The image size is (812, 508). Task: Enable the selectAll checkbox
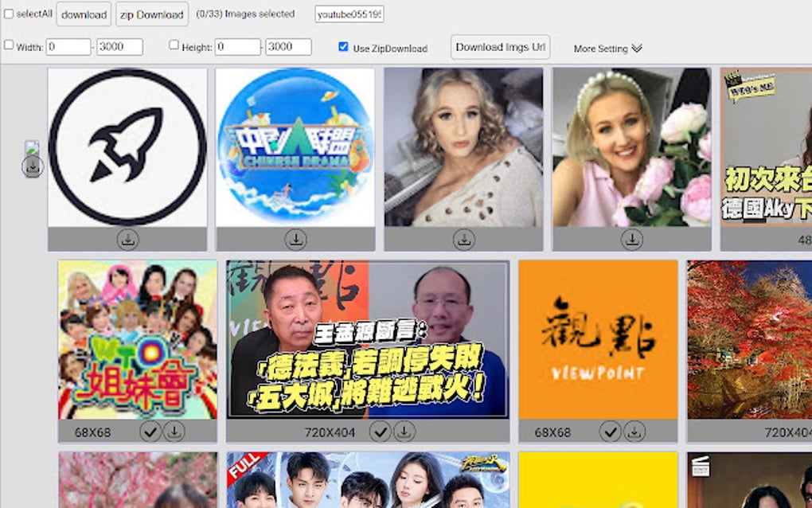[10, 14]
